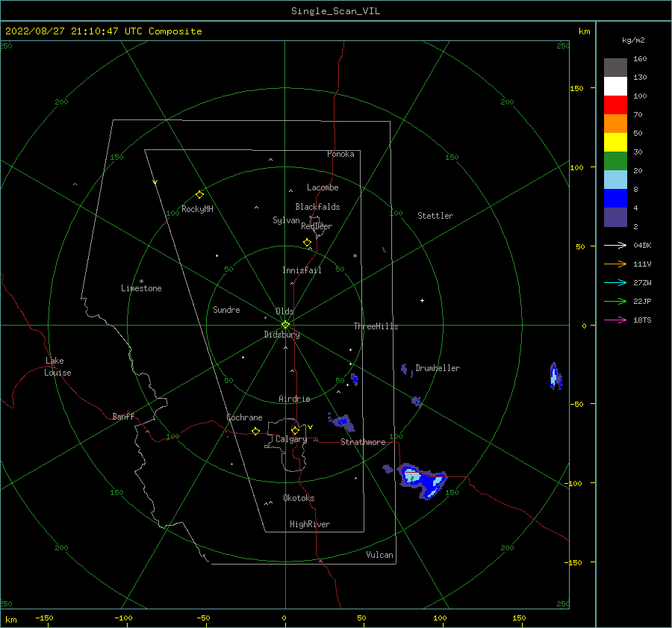Click the Calgary city label
Viewport: 672px width, 628px height.
[291, 439]
